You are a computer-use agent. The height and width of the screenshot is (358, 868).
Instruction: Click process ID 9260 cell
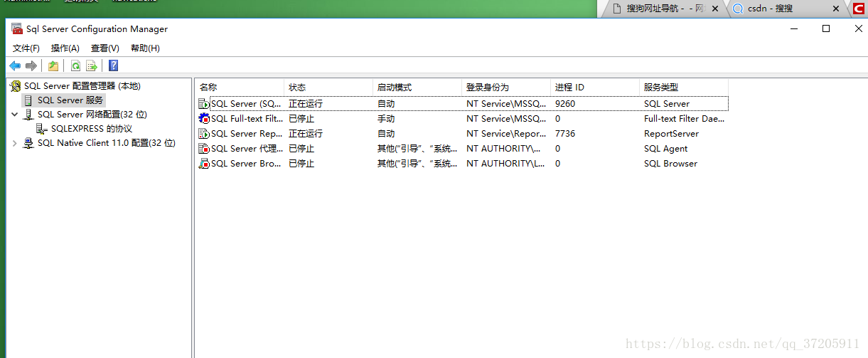tap(565, 104)
